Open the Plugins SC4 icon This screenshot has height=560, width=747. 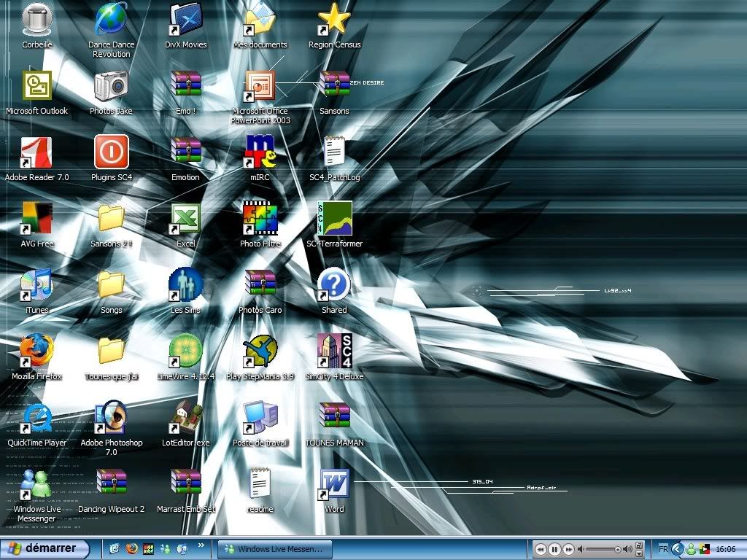[x=111, y=158]
